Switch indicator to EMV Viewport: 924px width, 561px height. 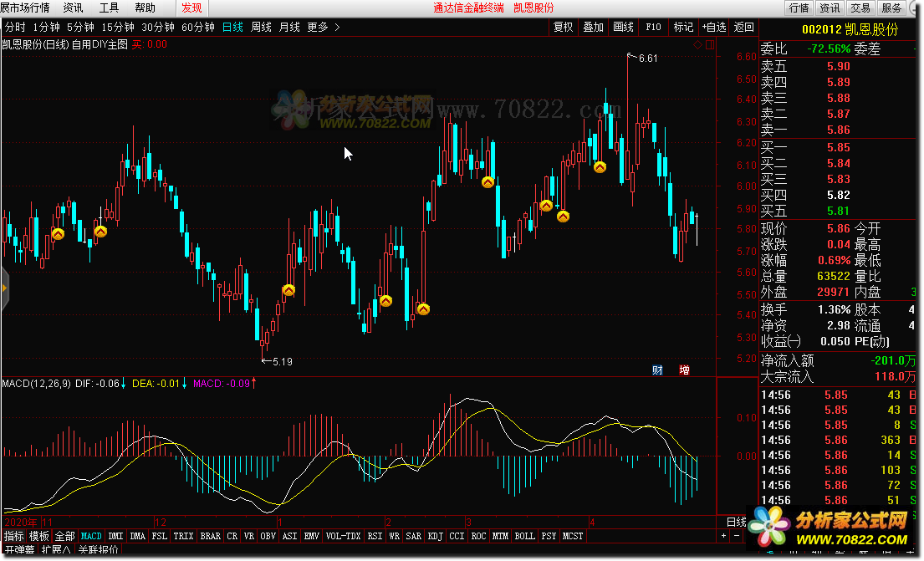pyautogui.click(x=312, y=536)
